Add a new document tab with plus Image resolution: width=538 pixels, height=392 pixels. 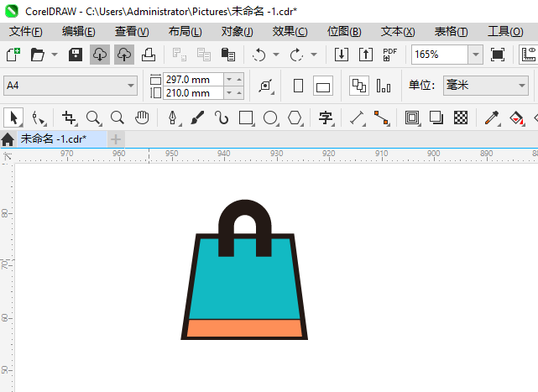(x=116, y=139)
